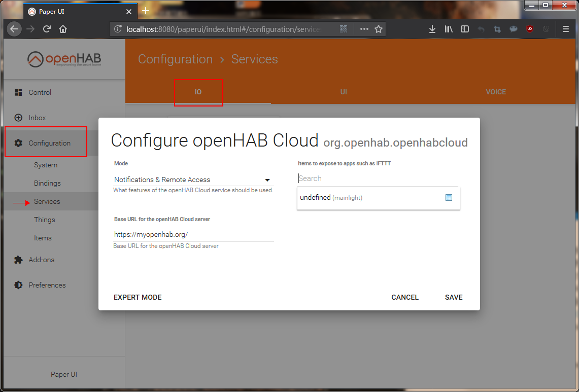The image size is (579, 392).
Task: Expand the Mode dropdown arrow
Action: pos(267,180)
